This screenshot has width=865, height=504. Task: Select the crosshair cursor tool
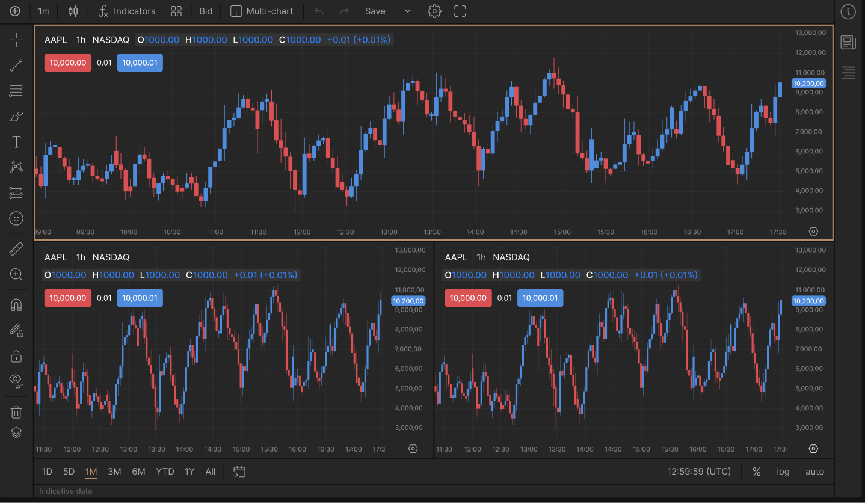(x=16, y=40)
